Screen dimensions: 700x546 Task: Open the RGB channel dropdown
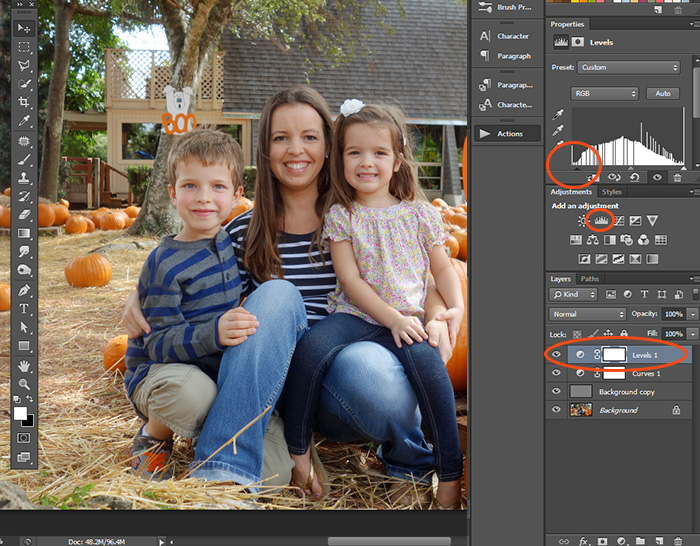coord(604,94)
